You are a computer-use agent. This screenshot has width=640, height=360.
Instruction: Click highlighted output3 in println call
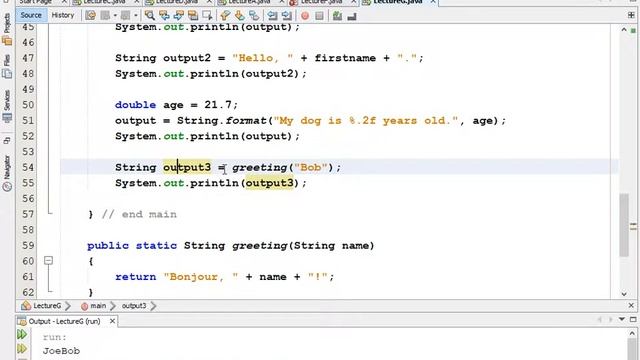click(x=269, y=183)
